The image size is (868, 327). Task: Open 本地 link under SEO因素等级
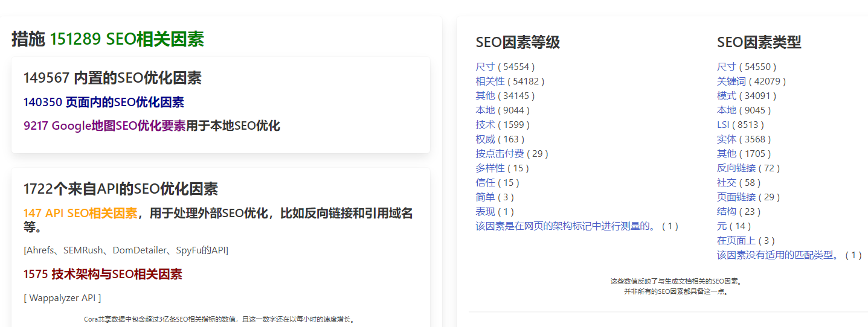[x=485, y=110]
